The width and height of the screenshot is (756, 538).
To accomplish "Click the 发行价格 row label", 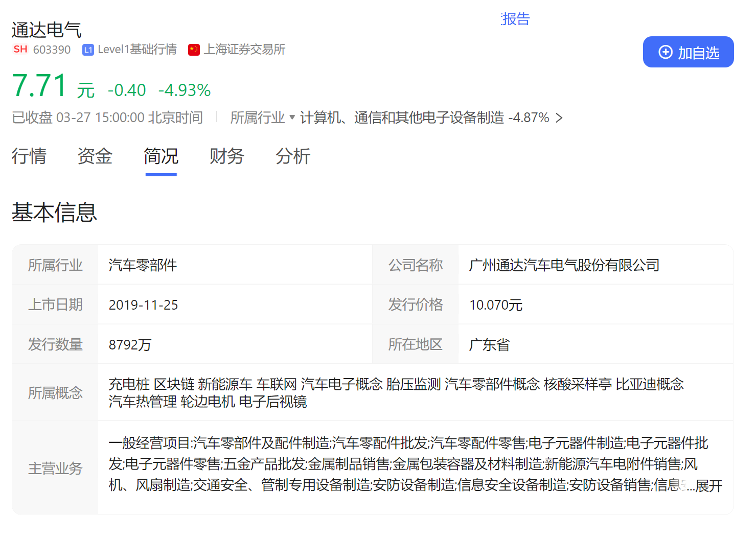I will (x=416, y=305).
